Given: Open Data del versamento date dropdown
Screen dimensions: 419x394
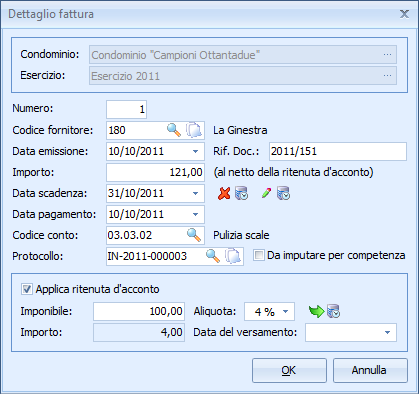Looking at the screenshot, I should 387,332.
